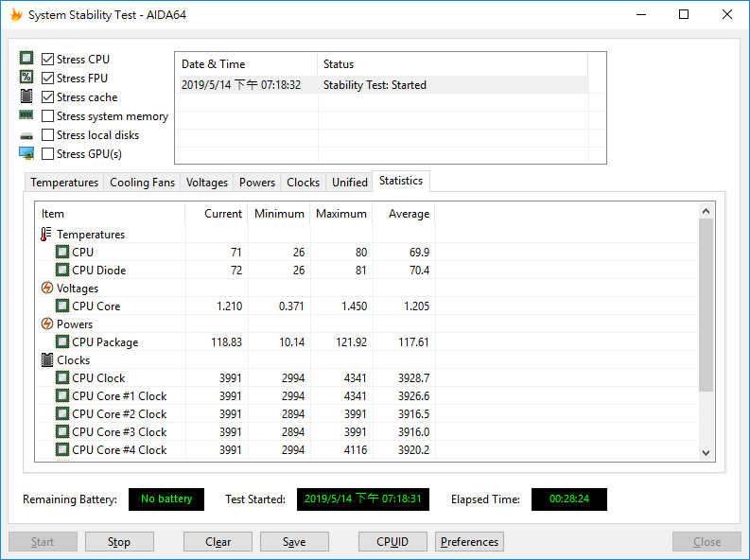Click the Test Started timestamp display
This screenshot has width=750, height=560.
click(363, 499)
